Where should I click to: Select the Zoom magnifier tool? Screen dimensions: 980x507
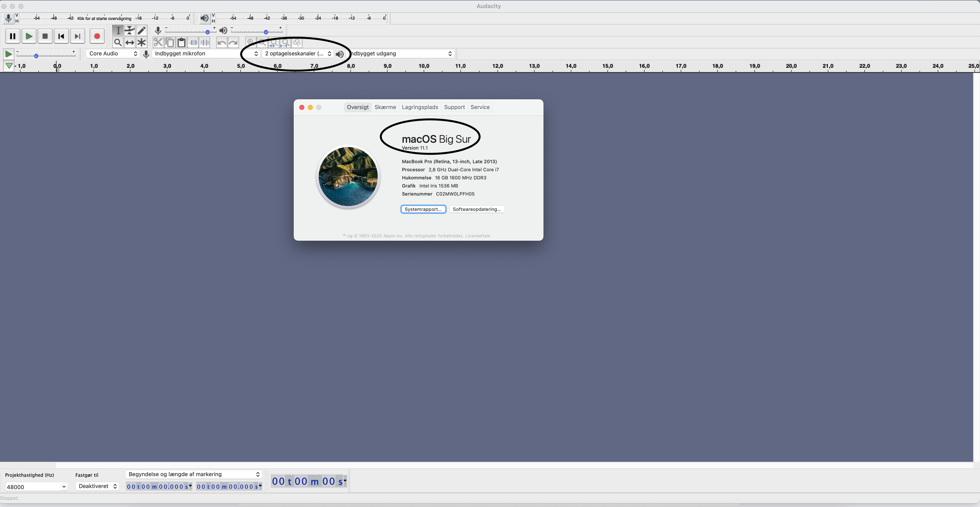[x=118, y=42]
